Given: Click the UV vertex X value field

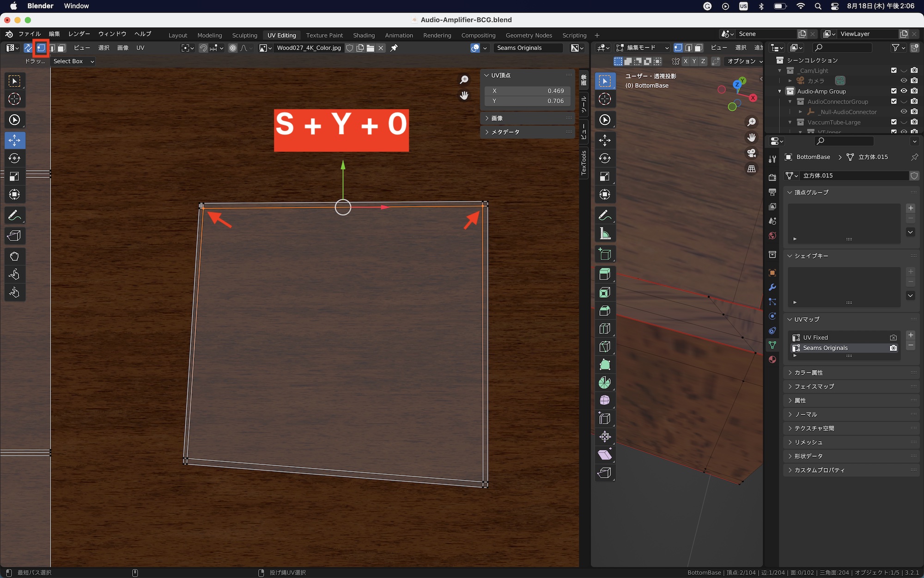Looking at the screenshot, I should point(527,91).
